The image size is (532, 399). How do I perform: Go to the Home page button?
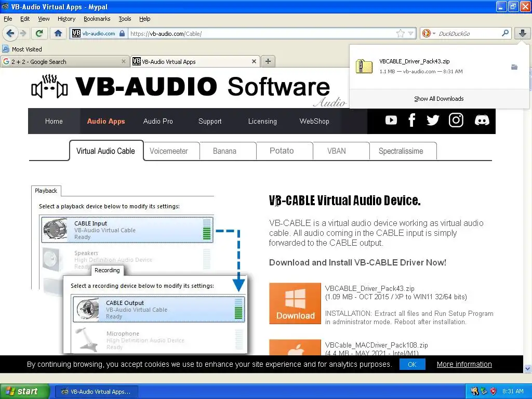click(x=58, y=33)
